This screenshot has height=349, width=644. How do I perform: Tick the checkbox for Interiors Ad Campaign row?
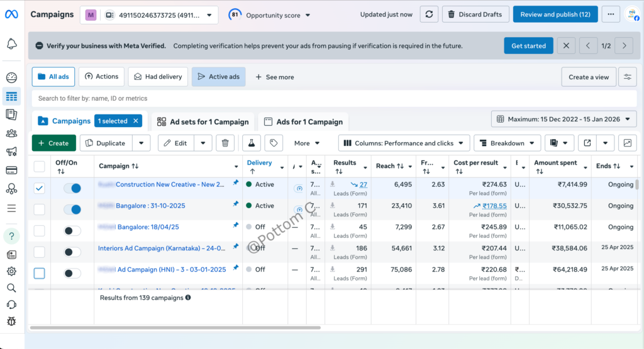(x=39, y=252)
